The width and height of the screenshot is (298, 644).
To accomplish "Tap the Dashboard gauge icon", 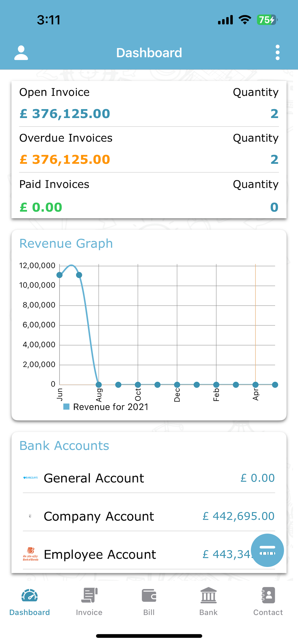I will pyautogui.click(x=30, y=595).
